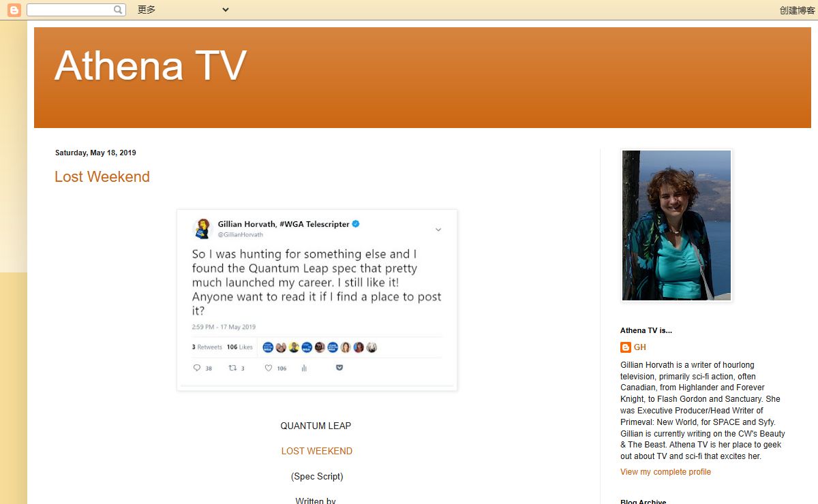Click the sidebar author profile photo
818x504 pixels.
point(677,225)
